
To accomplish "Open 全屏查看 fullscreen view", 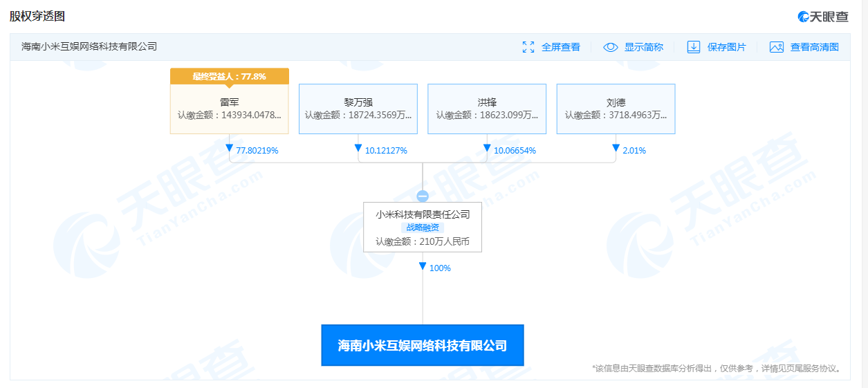I will 561,47.
